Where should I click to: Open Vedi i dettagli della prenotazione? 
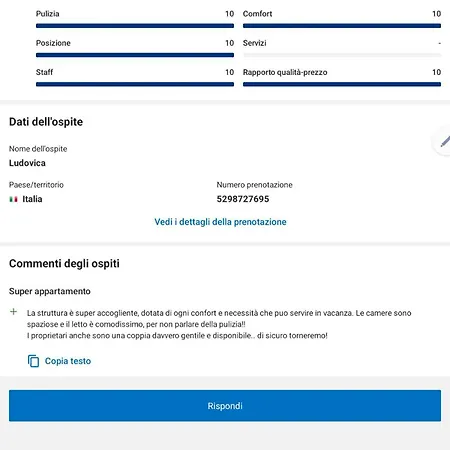pyautogui.click(x=220, y=222)
